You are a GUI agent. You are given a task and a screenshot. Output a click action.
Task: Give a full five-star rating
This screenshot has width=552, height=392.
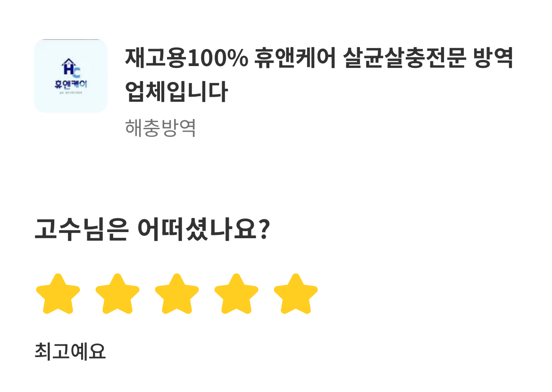pos(296,294)
